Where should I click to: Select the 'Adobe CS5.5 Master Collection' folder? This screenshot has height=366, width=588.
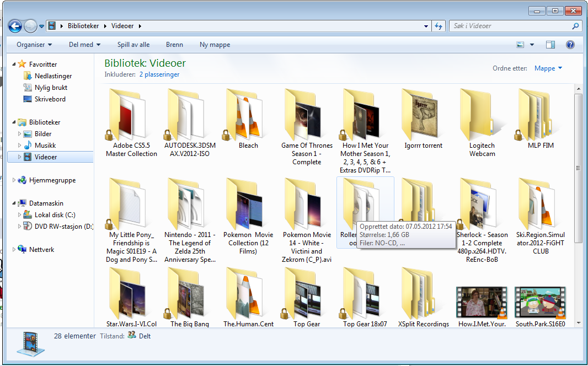pos(131,123)
